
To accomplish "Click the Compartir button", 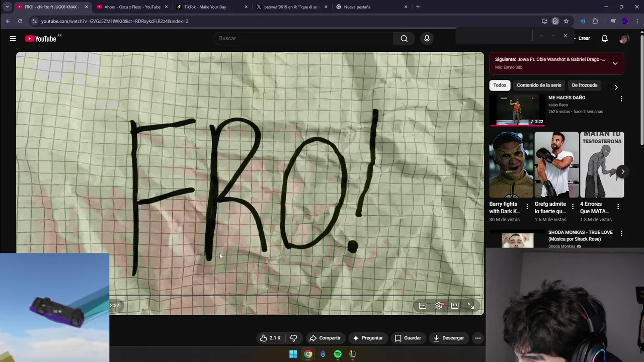I will [325, 338].
